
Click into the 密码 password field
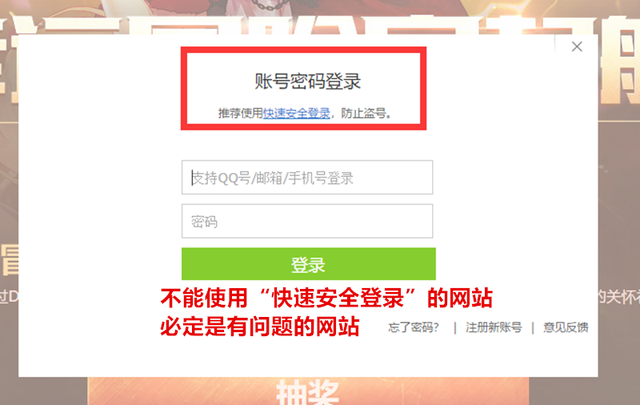point(307,221)
